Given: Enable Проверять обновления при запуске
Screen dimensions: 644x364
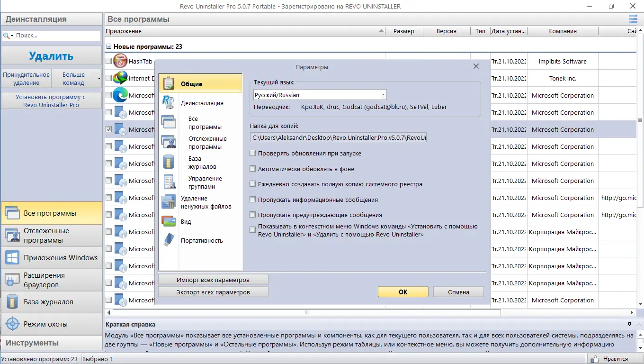Looking at the screenshot, I should (x=253, y=153).
